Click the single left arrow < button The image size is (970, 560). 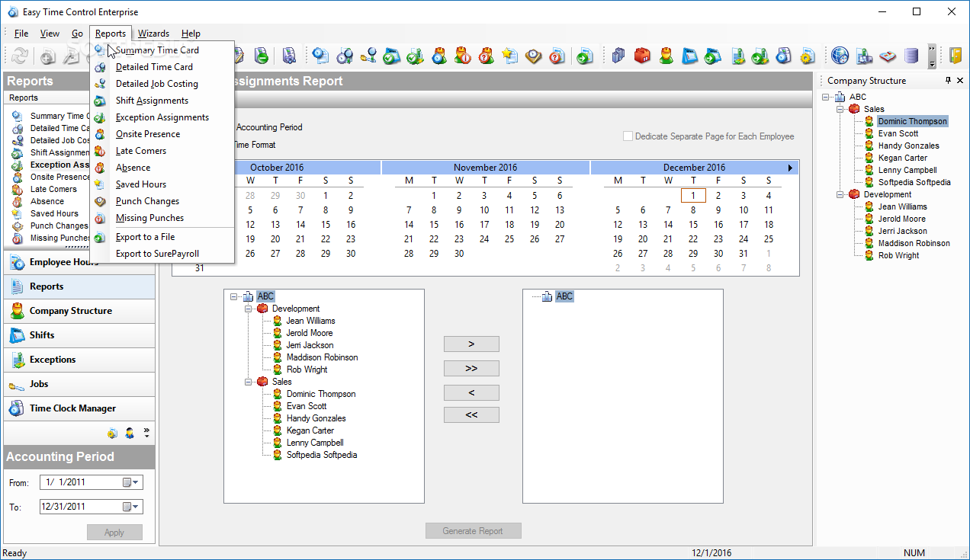[x=471, y=393]
